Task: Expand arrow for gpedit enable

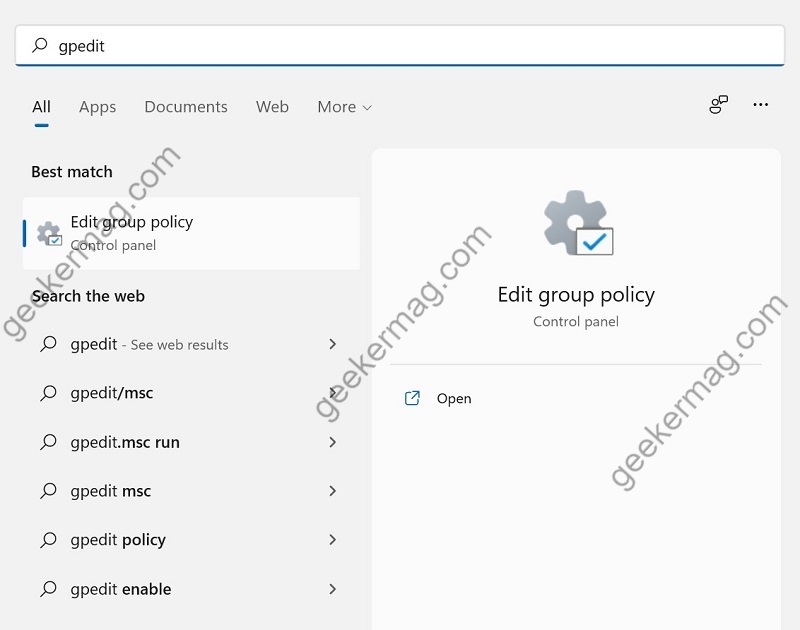Action: (x=333, y=589)
